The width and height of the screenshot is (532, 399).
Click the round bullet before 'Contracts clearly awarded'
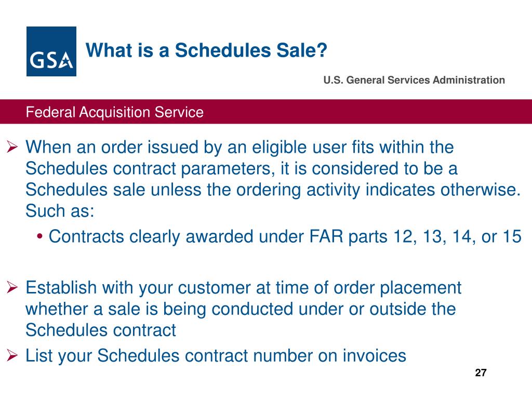click(40, 236)
